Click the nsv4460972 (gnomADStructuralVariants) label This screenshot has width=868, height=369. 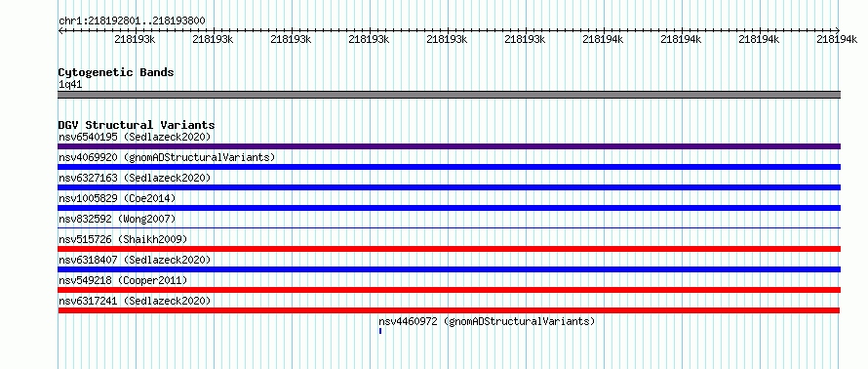[487, 321]
